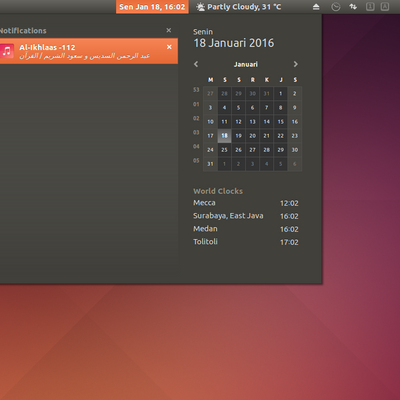Select January 16 in the calendar
The width and height of the screenshot is (400, 400).
[295, 122]
